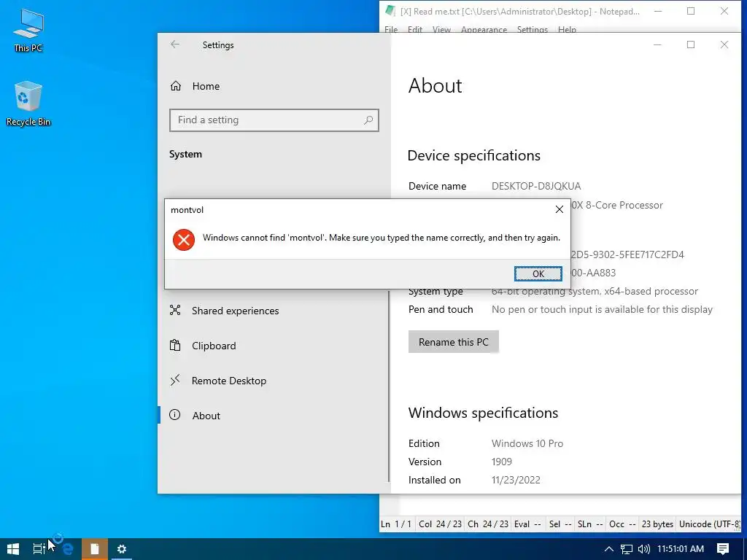
Task: Open Notepad Settings menu
Action: pyautogui.click(x=533, y=29)
